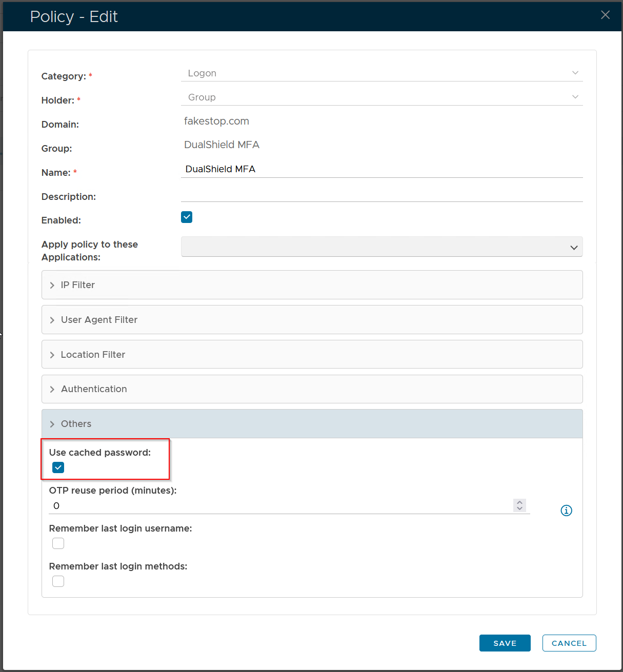The height and width of the screenshot is (672, 623).
Task: Increase the OTP reuse period using up arrow
Action: coord(519,502)
